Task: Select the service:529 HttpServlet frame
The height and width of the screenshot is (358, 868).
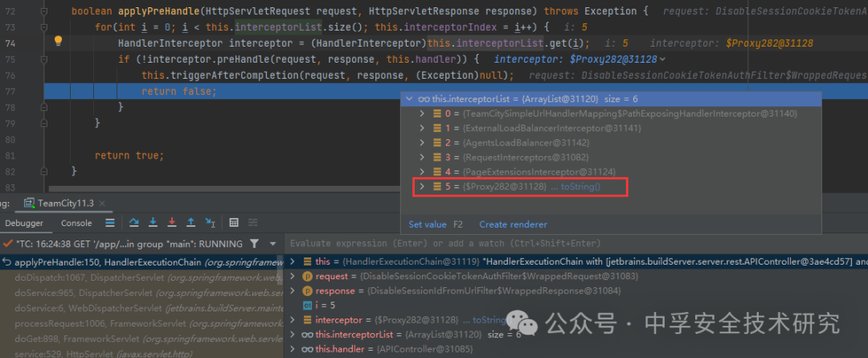Action: coord(141,352)
